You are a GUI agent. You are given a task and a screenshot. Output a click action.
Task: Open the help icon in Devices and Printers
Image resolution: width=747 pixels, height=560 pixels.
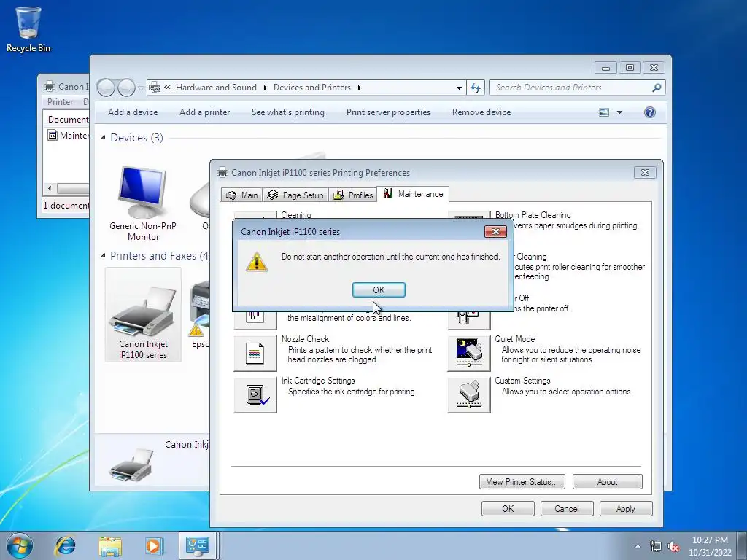coord(650,112)
